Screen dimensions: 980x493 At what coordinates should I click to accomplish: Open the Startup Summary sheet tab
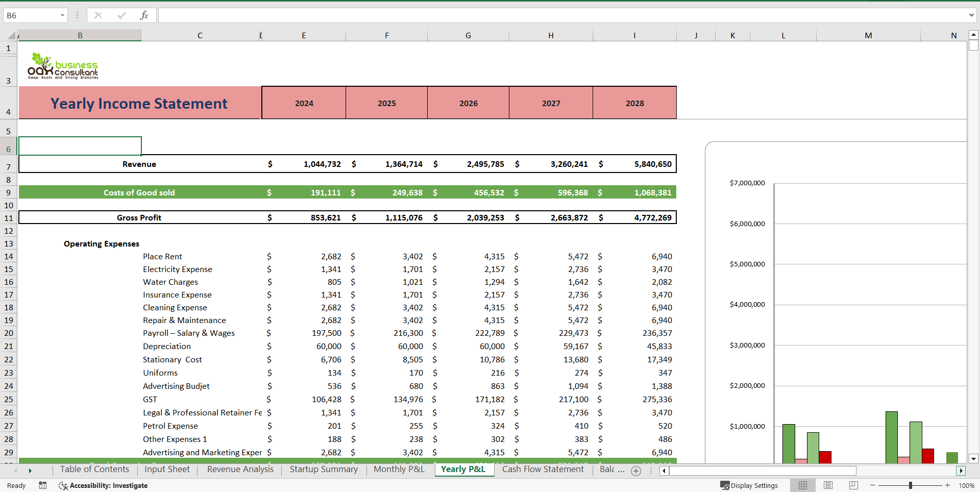[x=324, y=470]
